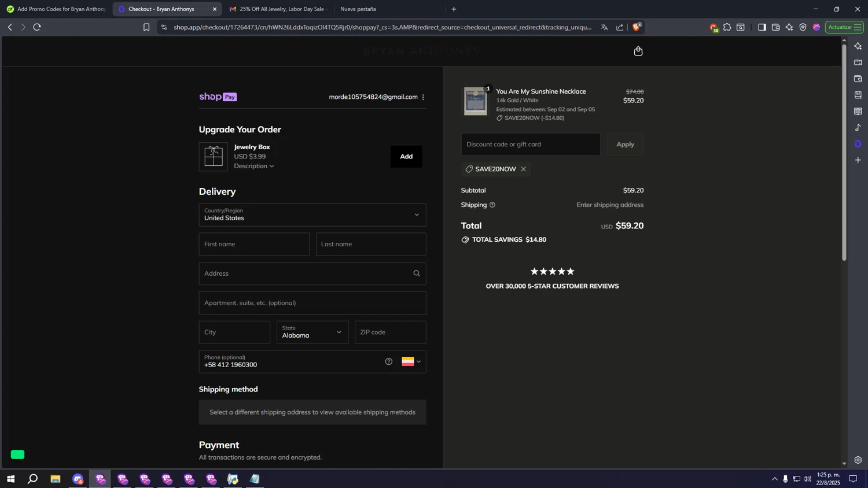Open the reading list sidebar icon
Image resolution: width=868 pixels, height=488 pixels.
pos(858,111)
